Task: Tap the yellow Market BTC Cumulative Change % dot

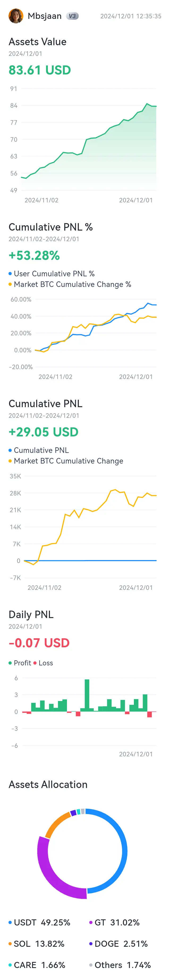Action: (x=10, y=284)
